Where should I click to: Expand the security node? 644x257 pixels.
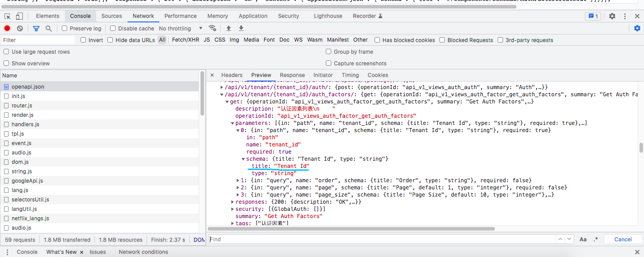point(233,209)
